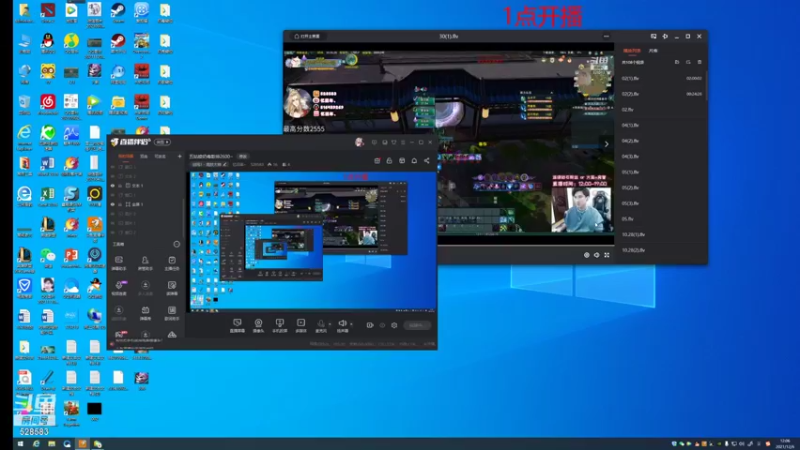Open the streaming app settings gear
This screenshot has height=450, width=800.
point(394,325)
